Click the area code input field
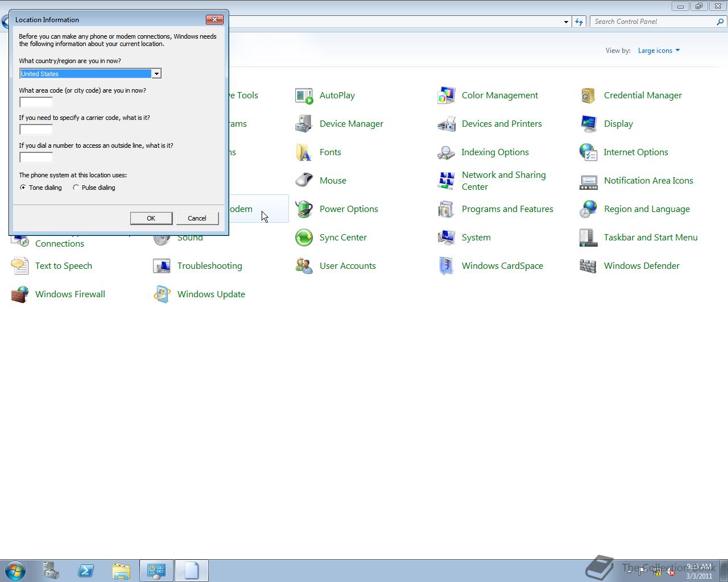This screenshot has height=582, width=728. click(x=36, y=102)
